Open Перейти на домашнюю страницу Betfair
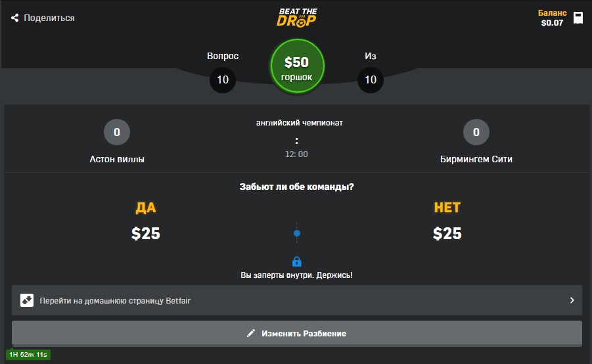 pos(297,300)
